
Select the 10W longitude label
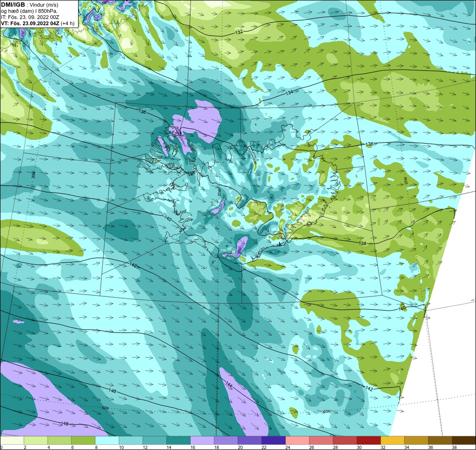(406, 181)
